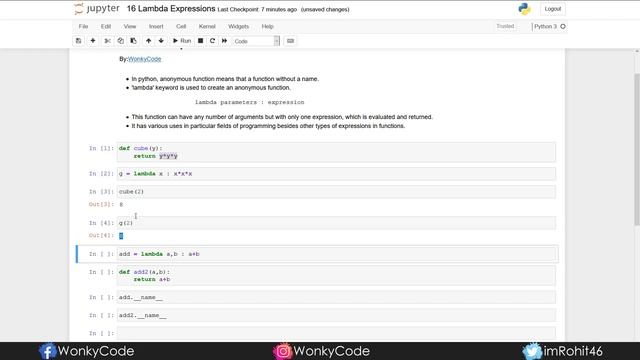
Task: Open the Insert menu
Action: pyautogui.click(x=156, y=26)
